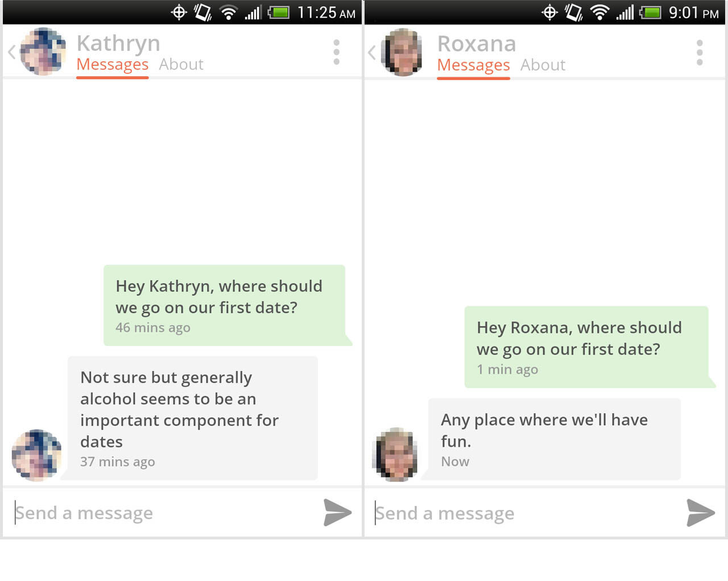
Task: Tap the back chevron in Kathryn's chat
Action: (x=11, y=52)
